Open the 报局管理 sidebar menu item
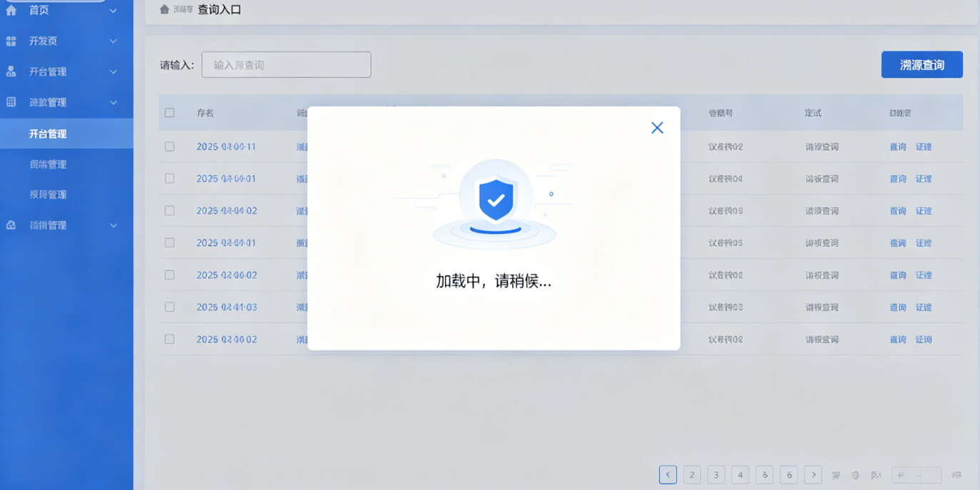 (x=67, y=194)
